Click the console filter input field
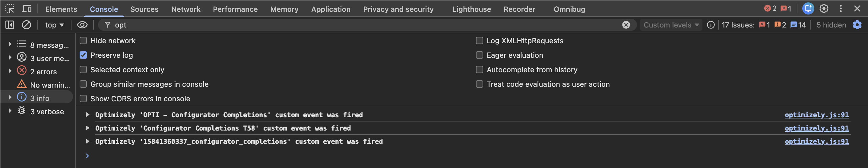 pyautogui.click(x=337, y=25)
